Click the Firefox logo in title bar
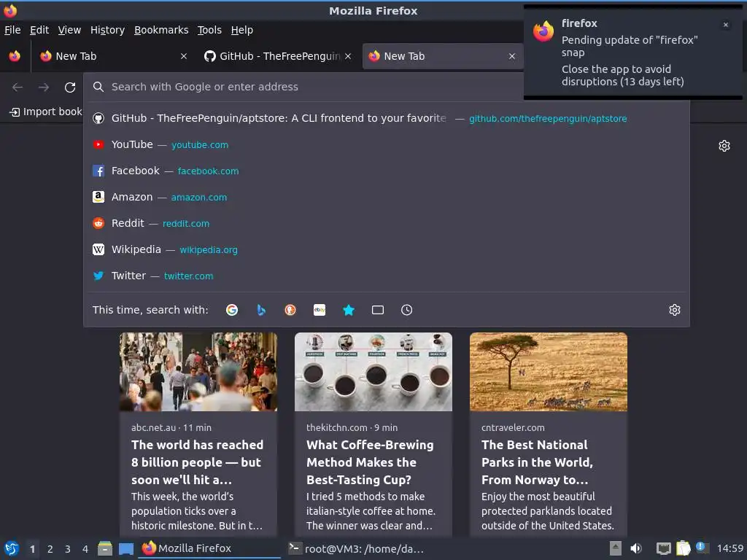The height and width of the screenshot is (560, 747). (10, 10)
